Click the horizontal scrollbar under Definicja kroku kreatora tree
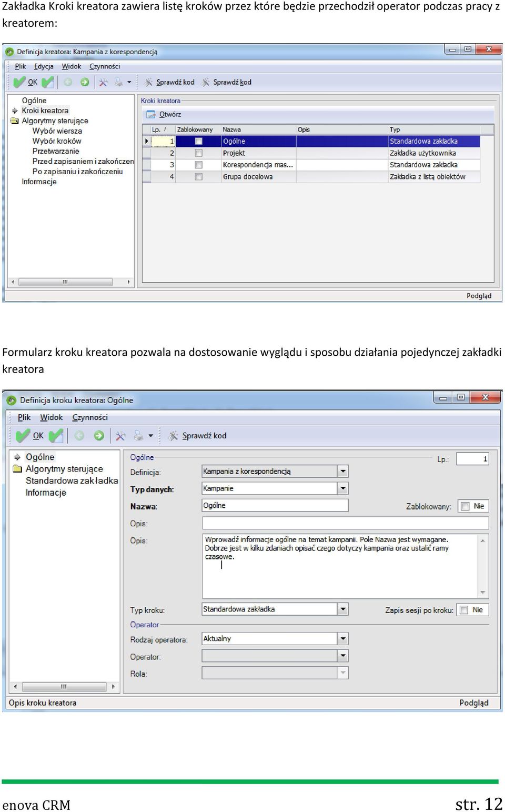505x812 pixels. pyautogui.click(x=64, y=687)
